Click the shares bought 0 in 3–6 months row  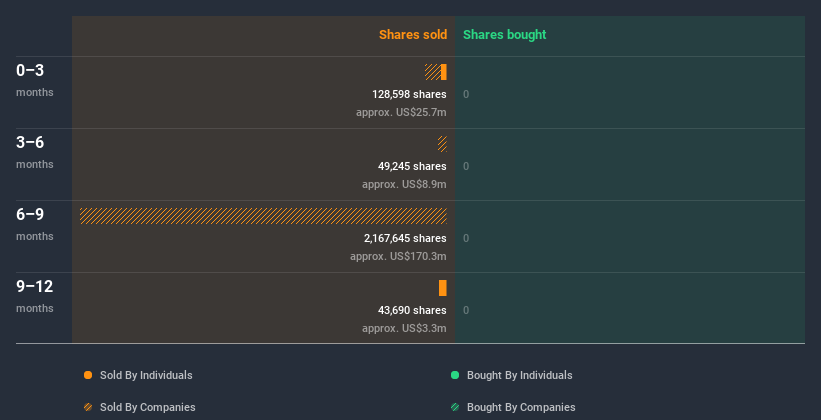pos(466,167)
